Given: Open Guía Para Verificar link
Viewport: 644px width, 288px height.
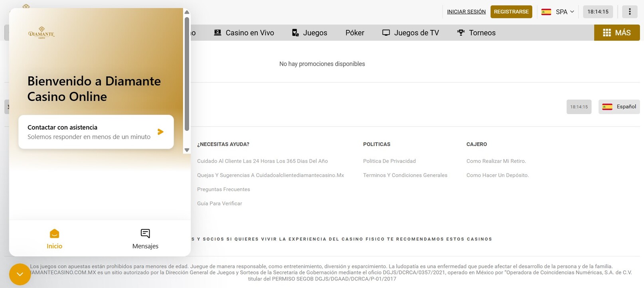Looking at the screenshot, I should click(x=219, y=203).
